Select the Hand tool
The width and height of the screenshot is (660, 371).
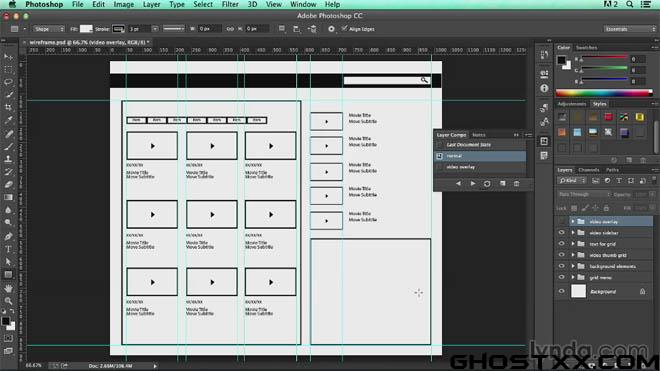(8, 288)
